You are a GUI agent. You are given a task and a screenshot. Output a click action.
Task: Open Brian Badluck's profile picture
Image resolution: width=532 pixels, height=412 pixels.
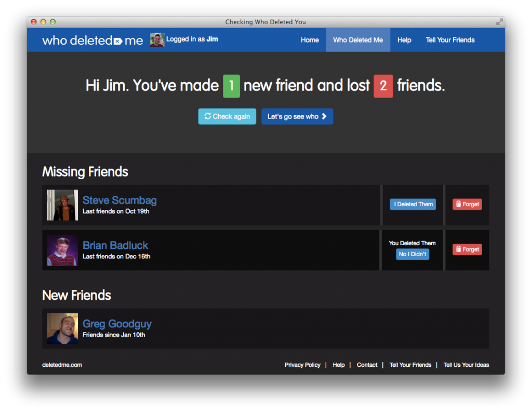click(62, 250)
